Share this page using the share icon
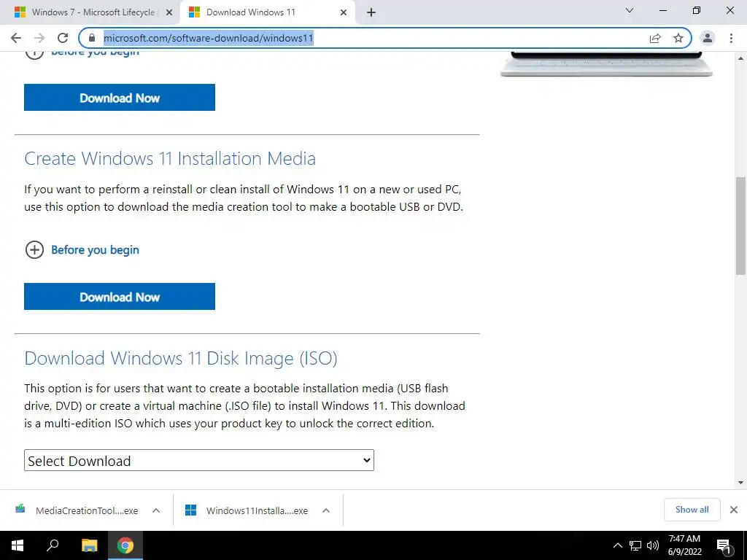 click(655, 38)
